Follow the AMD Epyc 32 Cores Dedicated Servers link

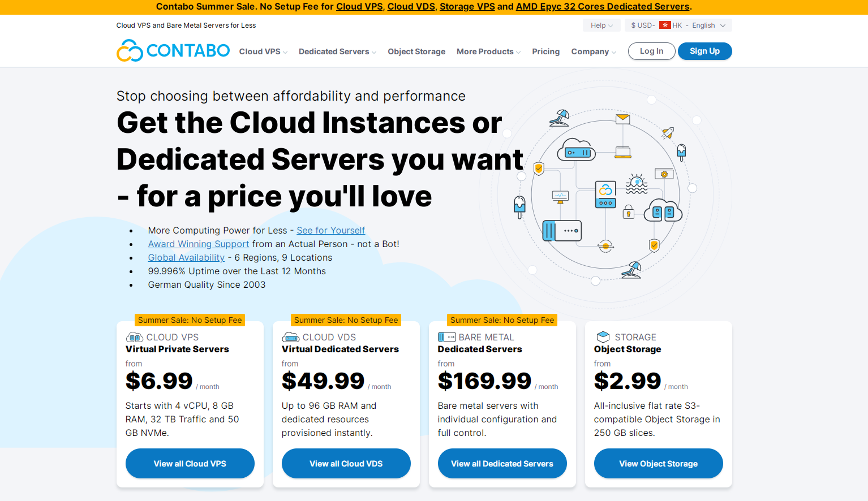603,7
